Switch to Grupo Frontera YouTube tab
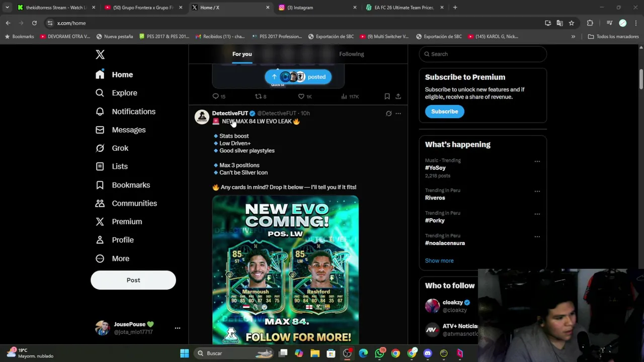 [x=143, y=8]
